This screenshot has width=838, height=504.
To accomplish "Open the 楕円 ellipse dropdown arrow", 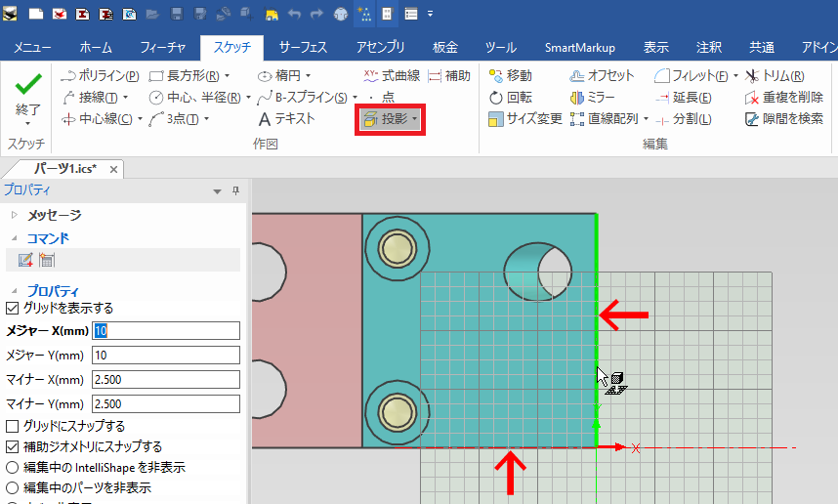I will pyautogui.click(x=308, y=75).
